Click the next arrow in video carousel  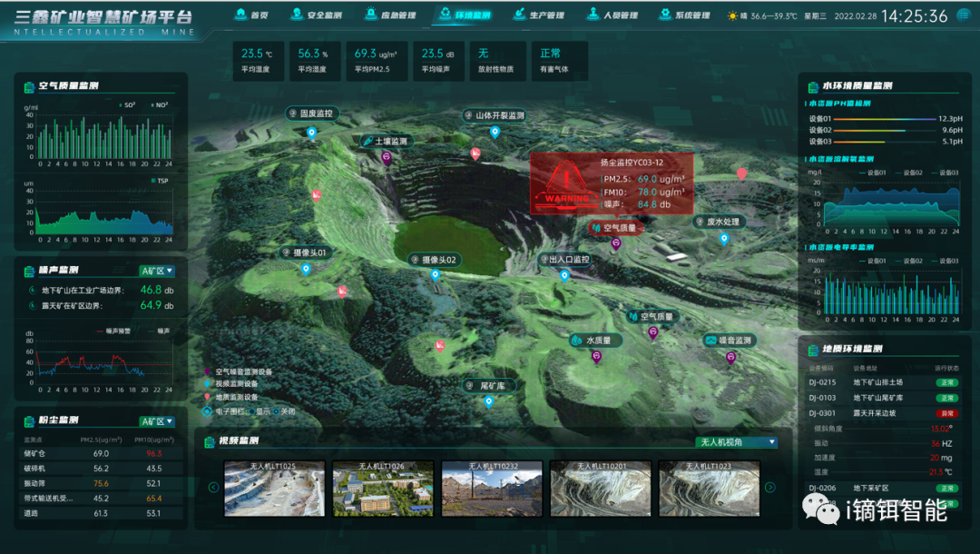769,488
